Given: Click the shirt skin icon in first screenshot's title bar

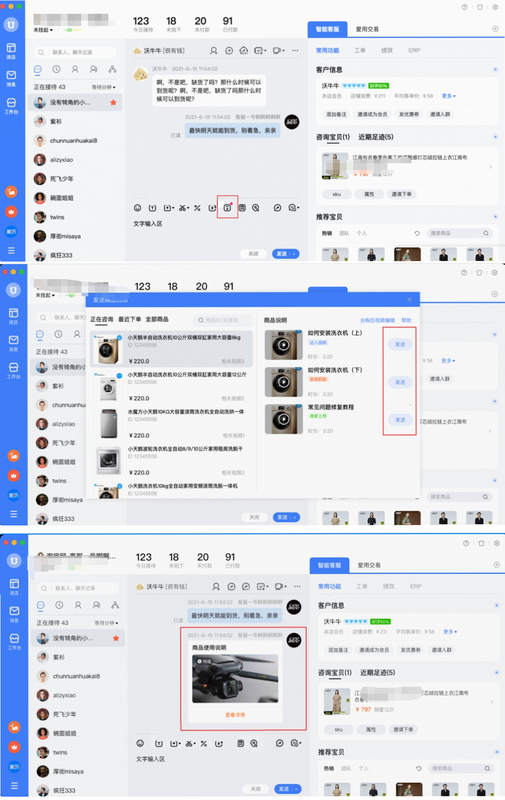Looking at the screenshot, I should pyautogui.click(x=479, y=7).
